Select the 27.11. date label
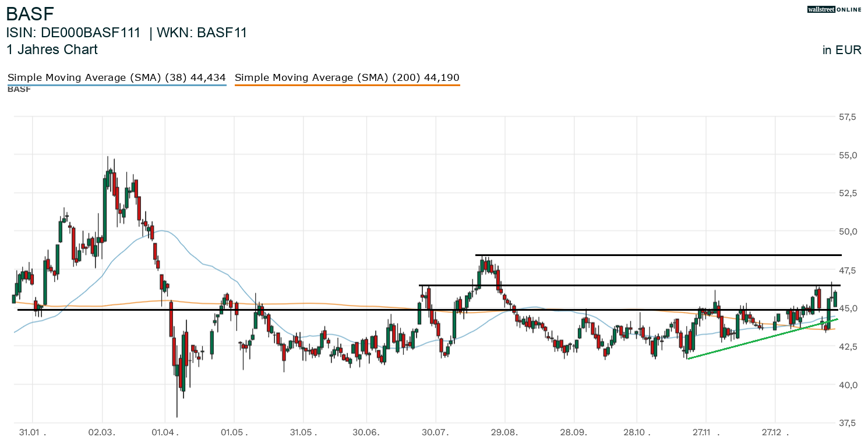The height and width of the screenshot is (437, 868). click(706, 432)
